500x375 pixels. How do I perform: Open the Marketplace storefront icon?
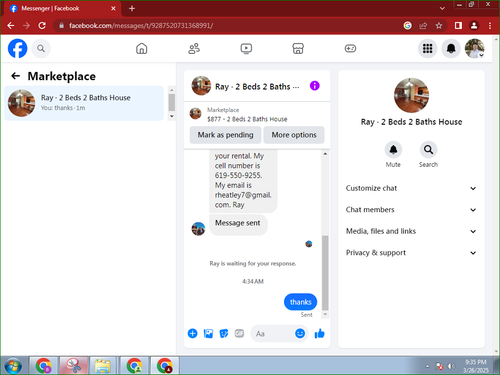(x=298, y=49)
